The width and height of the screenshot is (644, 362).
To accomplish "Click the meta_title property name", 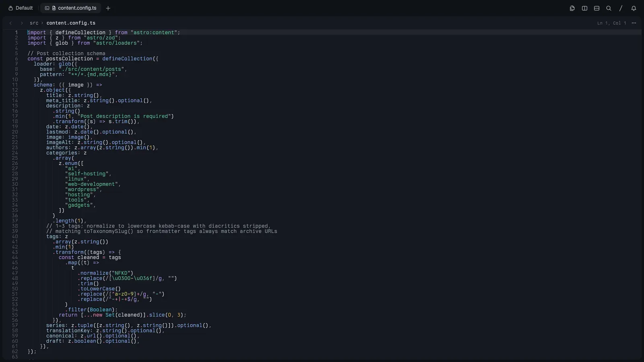I will [x=62, y=101].
